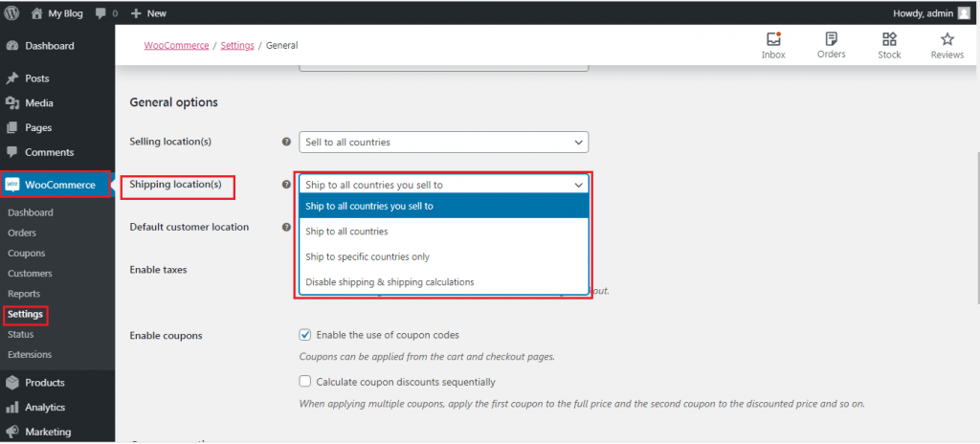Open Settings submenu under WooCommerce
Image resolution: width=980 pixels, height=444 pixels.
(26, 314)
